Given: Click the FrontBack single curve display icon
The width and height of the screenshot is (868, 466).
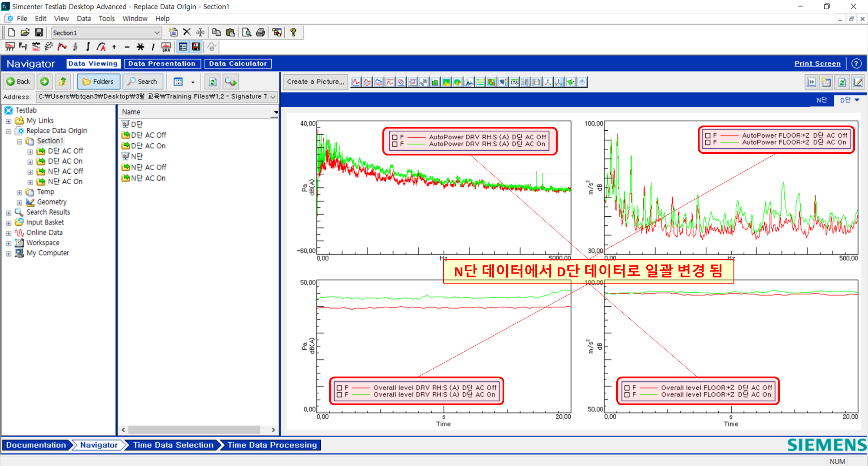Looking at the screenshot, I should [356, 82].
